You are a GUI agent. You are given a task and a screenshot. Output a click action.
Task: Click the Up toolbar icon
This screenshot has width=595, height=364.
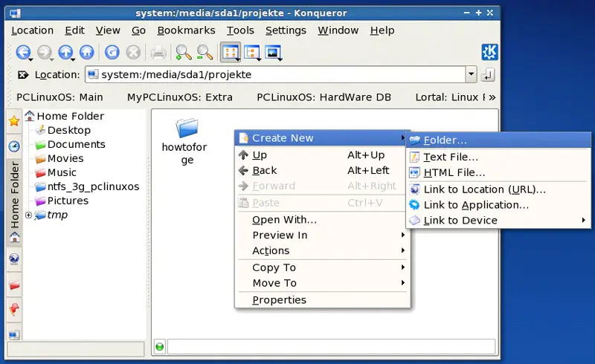65,52
